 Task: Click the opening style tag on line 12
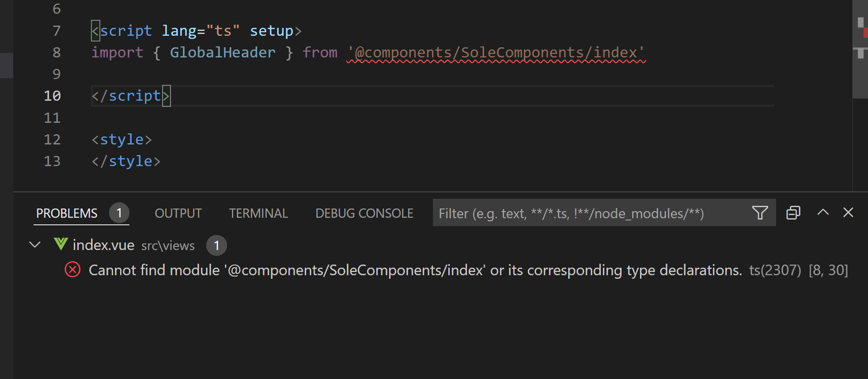tap(121, 140)
